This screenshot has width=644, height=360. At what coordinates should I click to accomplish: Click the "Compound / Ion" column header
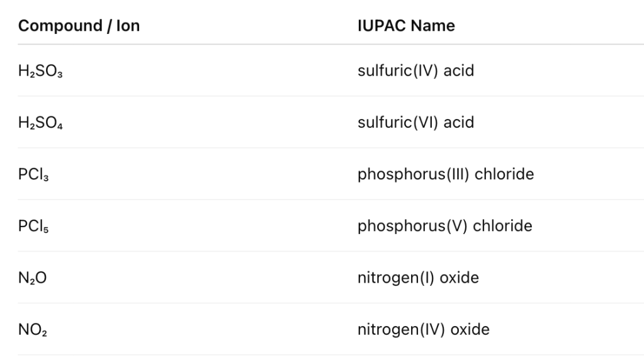[79, 26]
